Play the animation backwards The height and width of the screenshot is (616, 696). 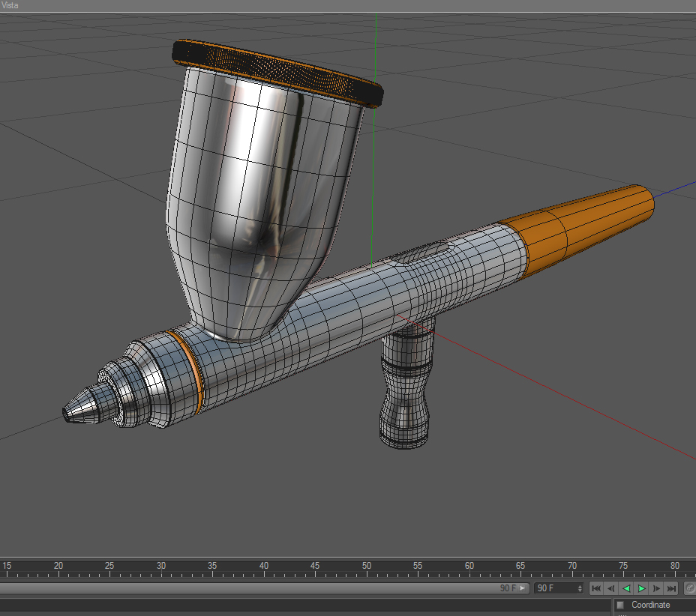(626, 588)
